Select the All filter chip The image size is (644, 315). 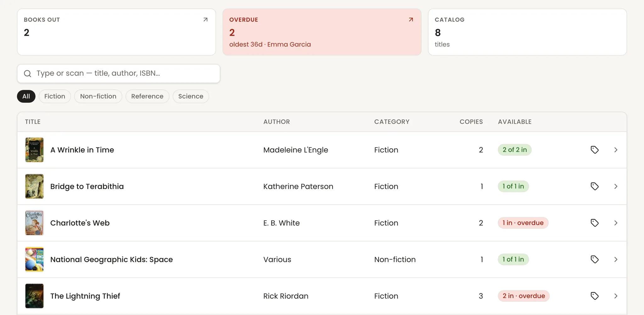pyautogui.click(x=26, y=96)
